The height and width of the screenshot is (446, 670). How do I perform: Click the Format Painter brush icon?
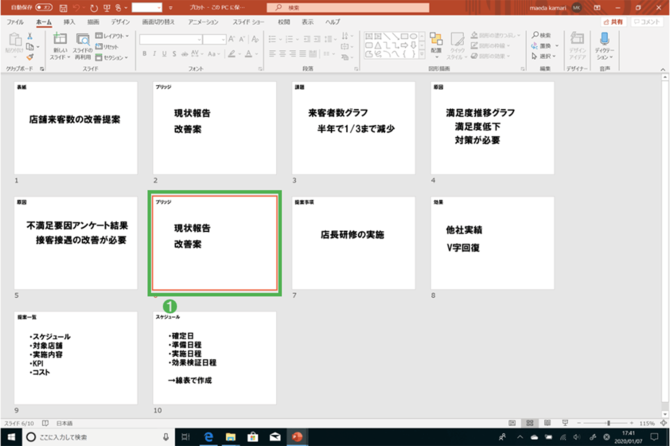click(30, 57)
